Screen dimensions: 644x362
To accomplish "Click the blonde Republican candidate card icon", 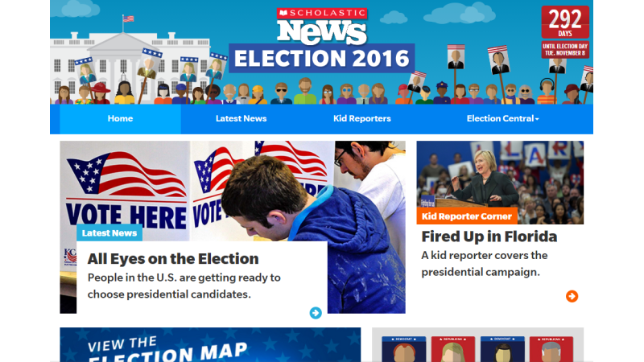I will pyautogui.click(x=453, y=349).
